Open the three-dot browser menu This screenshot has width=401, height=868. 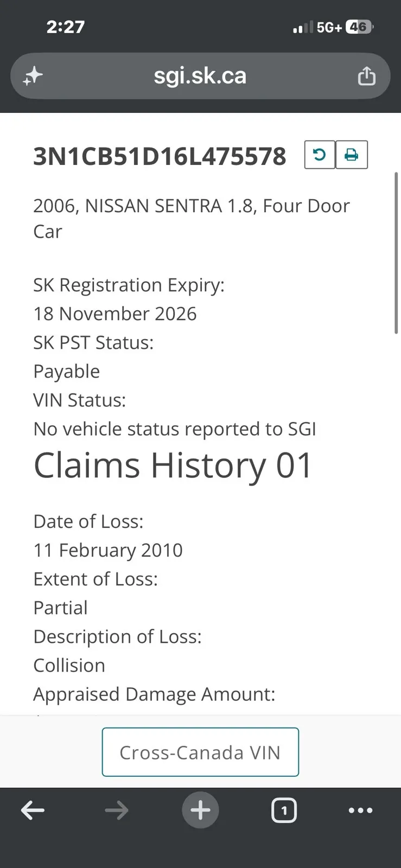coord(360,810)
